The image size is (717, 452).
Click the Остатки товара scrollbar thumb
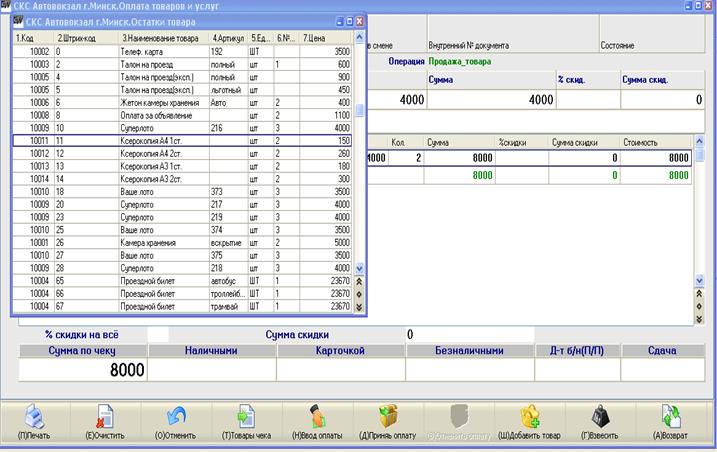click(359, 110)
